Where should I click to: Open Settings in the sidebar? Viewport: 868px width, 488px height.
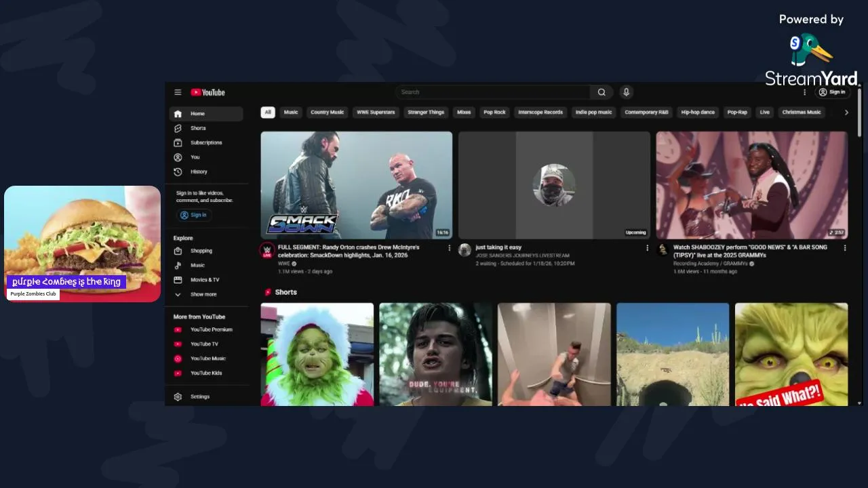(x=205, y=396)
